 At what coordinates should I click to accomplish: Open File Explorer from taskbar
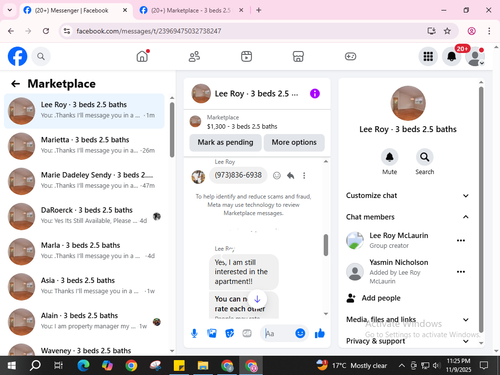pyautogui.click(x=203, y=366)
